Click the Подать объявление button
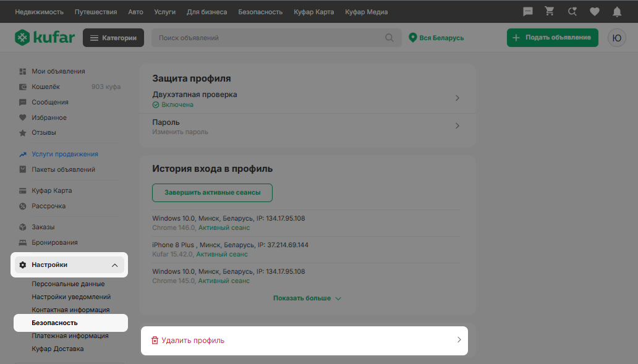The image size is (638, 364). click(552, 38)
